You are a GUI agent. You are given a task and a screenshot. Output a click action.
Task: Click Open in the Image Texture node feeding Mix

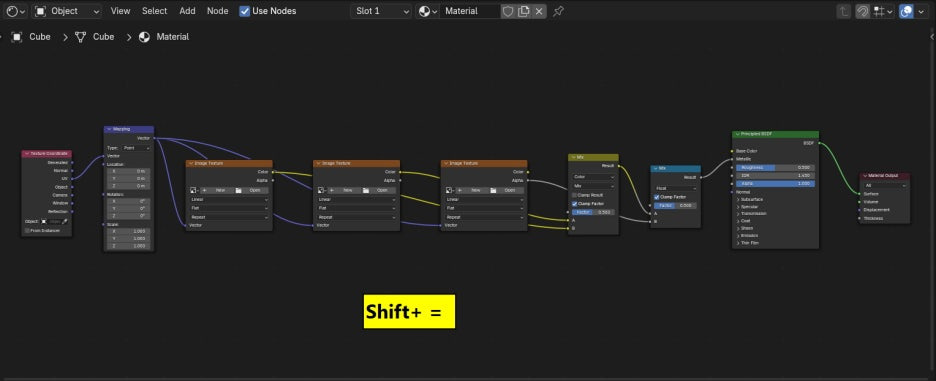tap(506, 190)
